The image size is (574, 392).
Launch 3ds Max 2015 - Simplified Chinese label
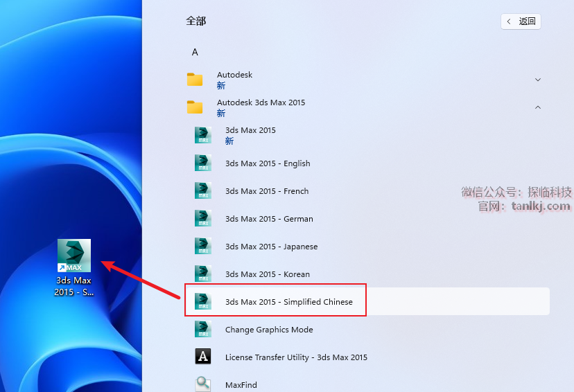(289, 302)
